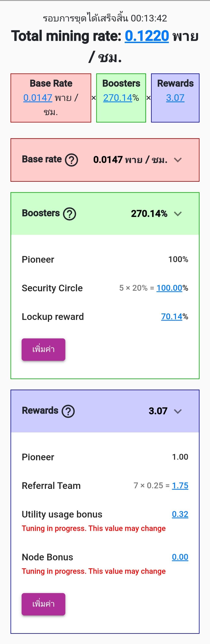Collapse the Rewards section chevron
The width and height of the screenshot is (210, 644).
pyautogui.click(x=178, y=411)
